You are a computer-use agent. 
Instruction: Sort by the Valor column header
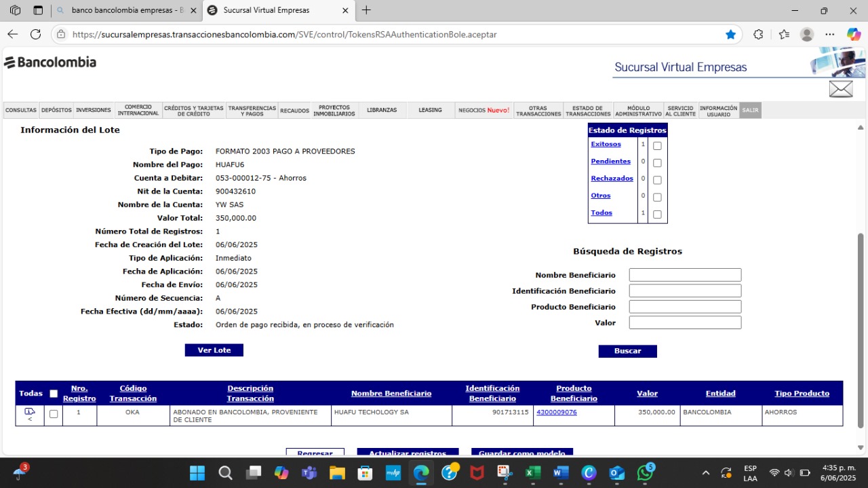click(x=648, y=394)
